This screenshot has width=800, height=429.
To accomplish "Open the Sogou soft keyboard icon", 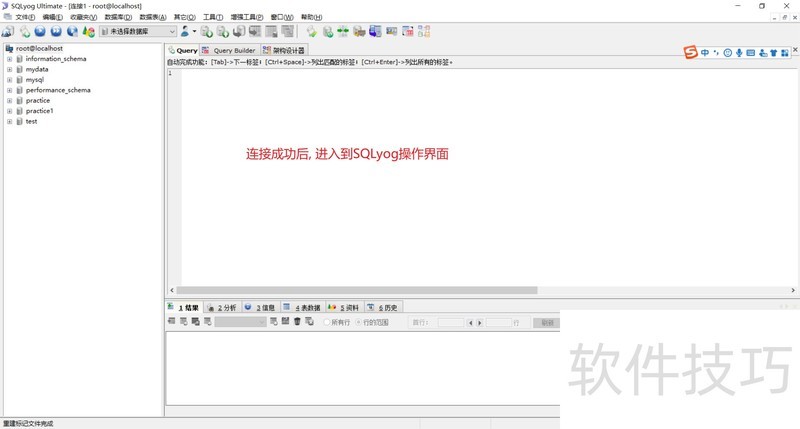I will [x=751, y=53].
